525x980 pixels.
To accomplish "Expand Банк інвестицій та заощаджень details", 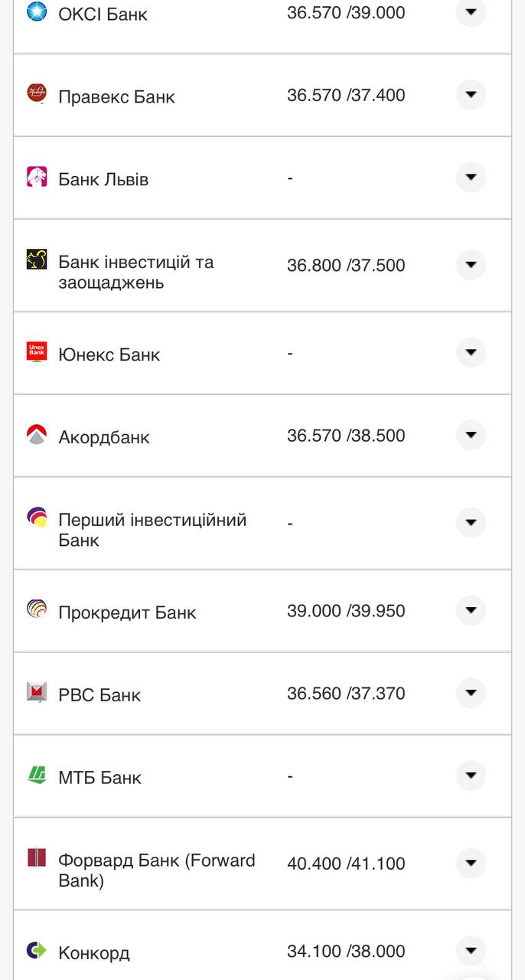I will pyautogui.click(x=471, y=265).
